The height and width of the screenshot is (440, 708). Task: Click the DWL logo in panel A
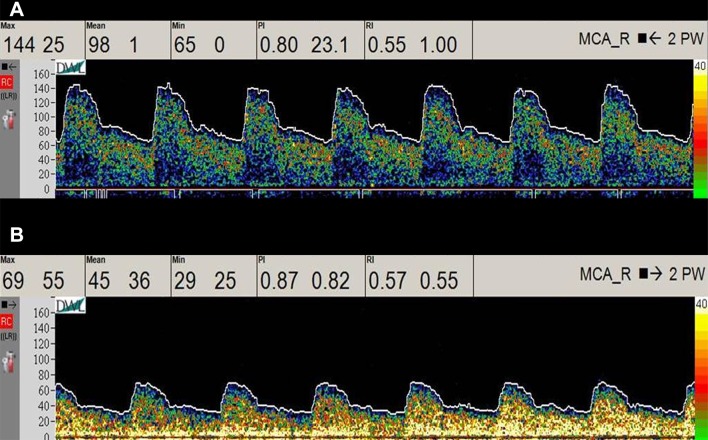tap(72, 67)
